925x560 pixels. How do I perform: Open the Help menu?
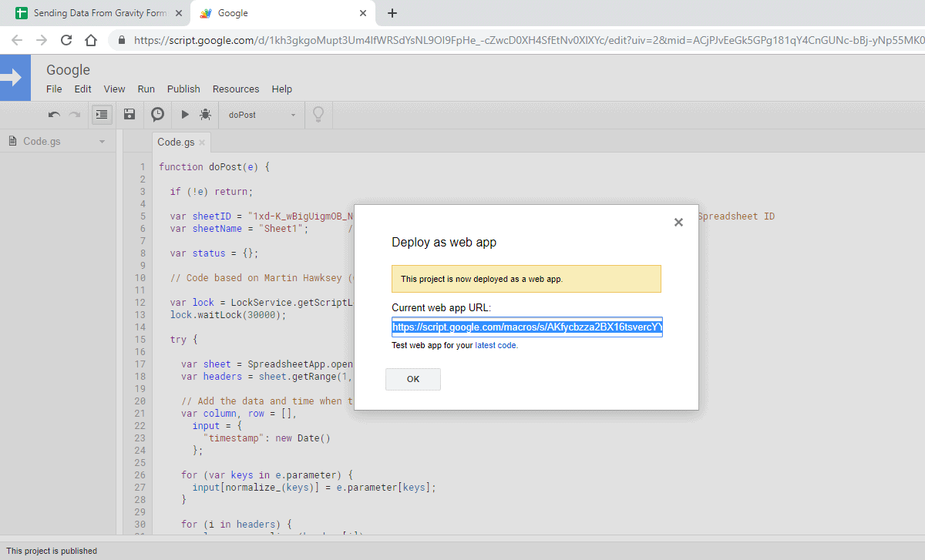[282, 89]
